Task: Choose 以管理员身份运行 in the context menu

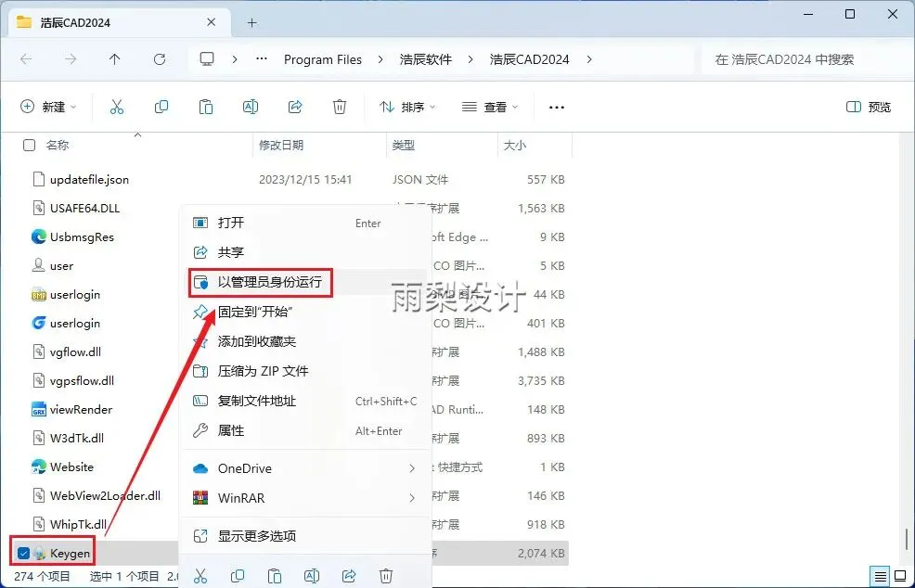Action: click(306, 282)
